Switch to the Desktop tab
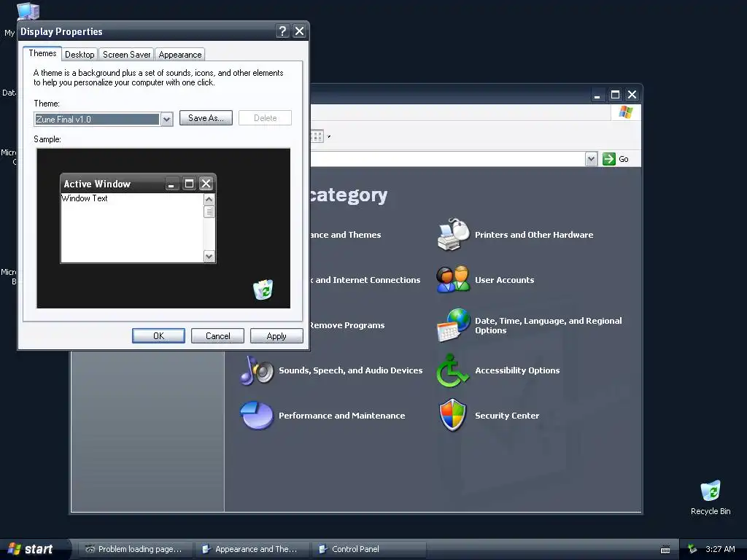 tap(80, 54)
